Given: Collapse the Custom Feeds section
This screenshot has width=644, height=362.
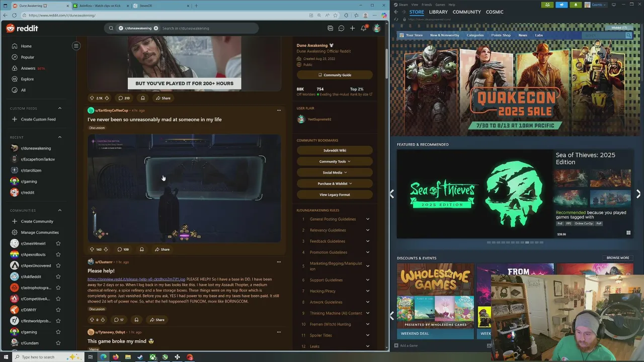Looking at the screenshot, I should coord(59,108).
